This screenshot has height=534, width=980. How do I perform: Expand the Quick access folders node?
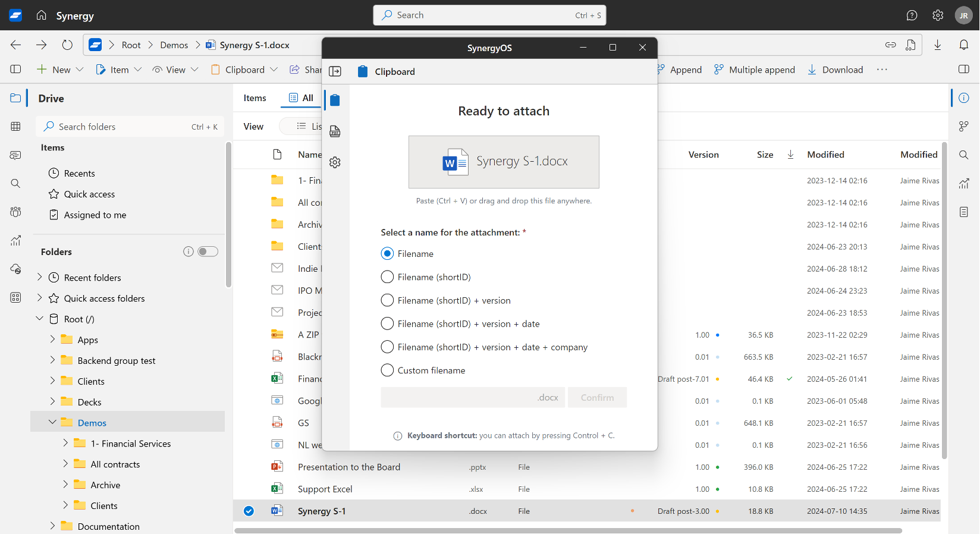(39, 298)
